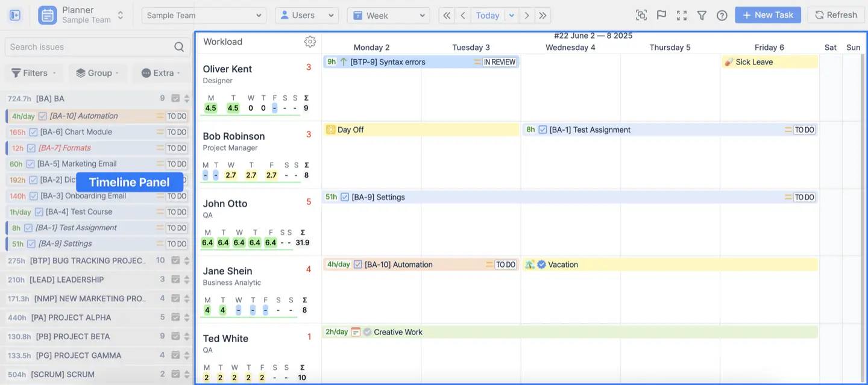The width and height of the screenshot is (868, 385).
Task: Open the Filters menu in left panel
Action: (x=33, y=72)
